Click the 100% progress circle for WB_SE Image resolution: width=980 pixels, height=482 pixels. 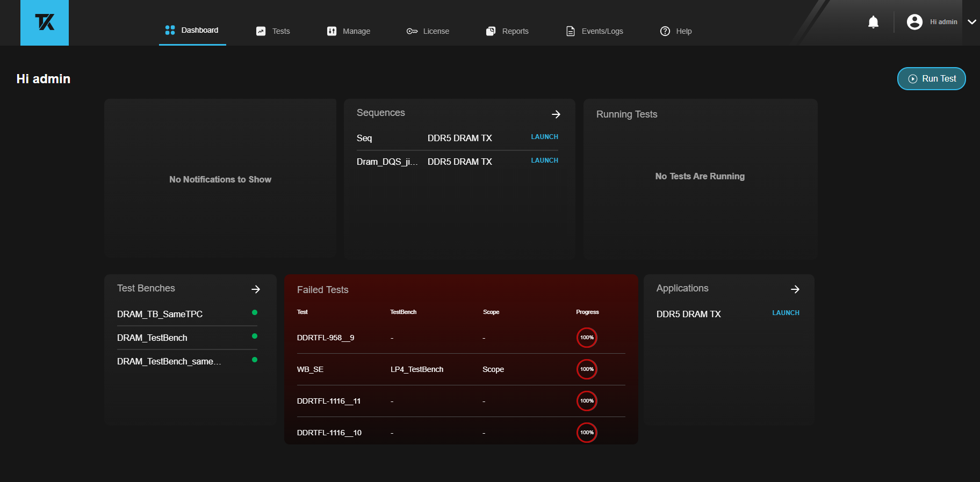(x=587, y=369)
